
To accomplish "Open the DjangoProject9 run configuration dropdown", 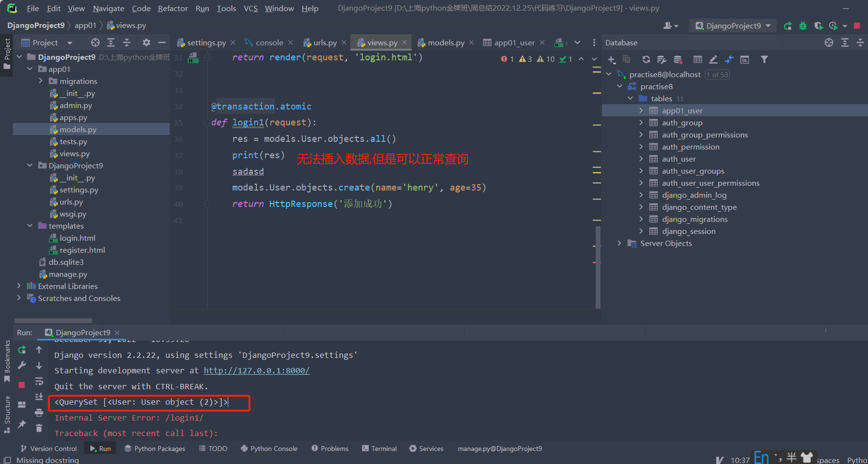I will tap(733, 26).
